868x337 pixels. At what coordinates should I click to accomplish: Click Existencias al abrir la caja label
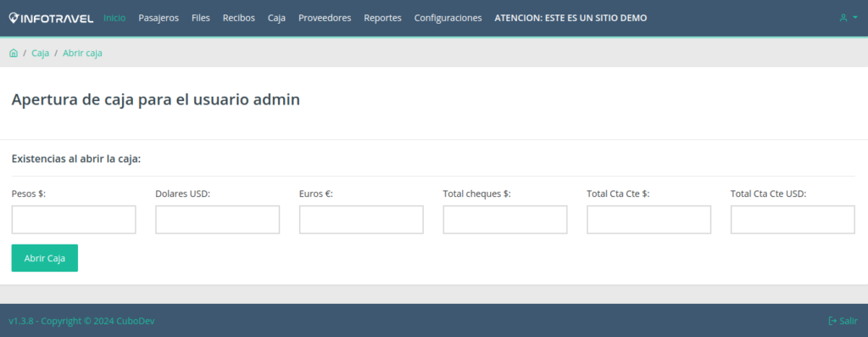coord(76,159)
